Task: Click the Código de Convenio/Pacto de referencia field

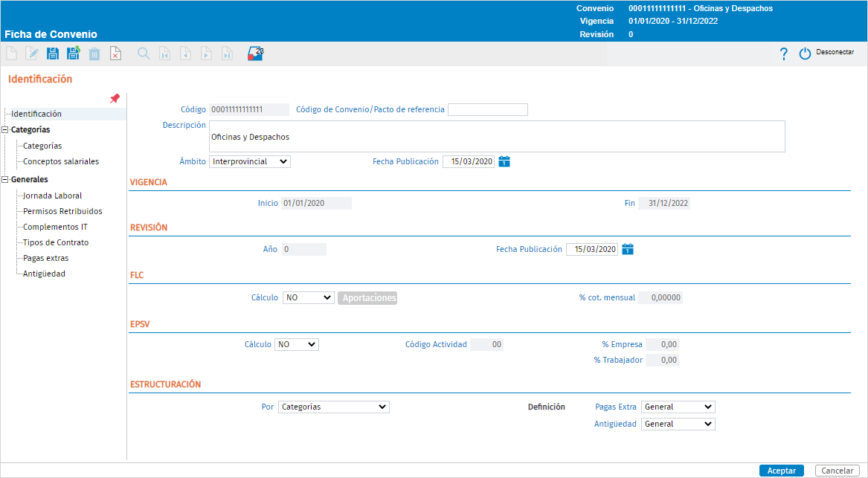Action: 488,109
